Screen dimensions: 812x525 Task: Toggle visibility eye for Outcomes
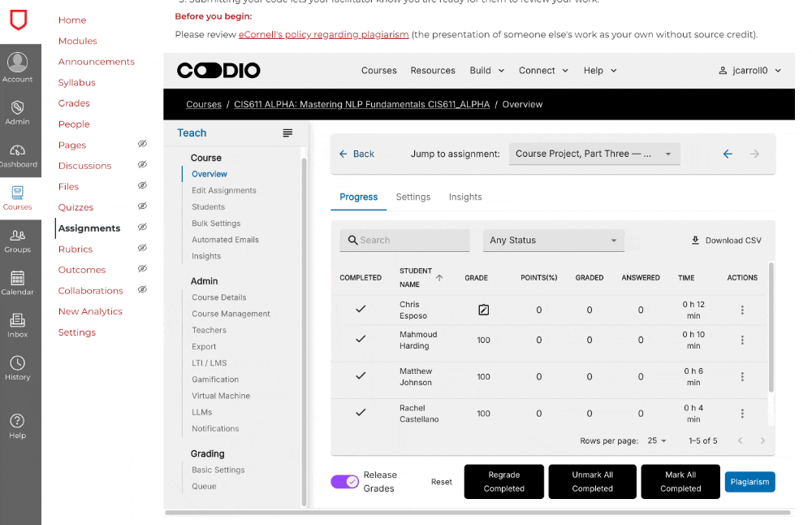coord(142,268)
